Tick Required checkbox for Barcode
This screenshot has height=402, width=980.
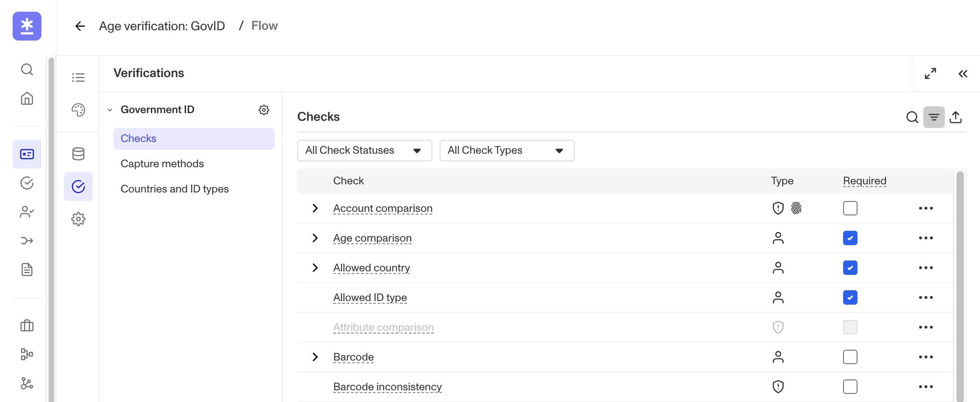point(850,357)
